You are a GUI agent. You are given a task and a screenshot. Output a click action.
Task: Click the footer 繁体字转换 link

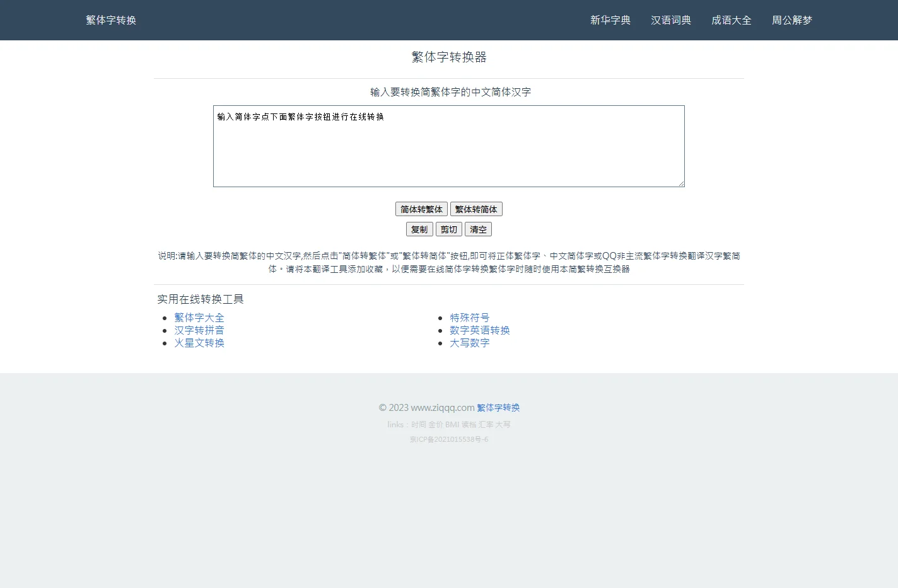[498, 408]
